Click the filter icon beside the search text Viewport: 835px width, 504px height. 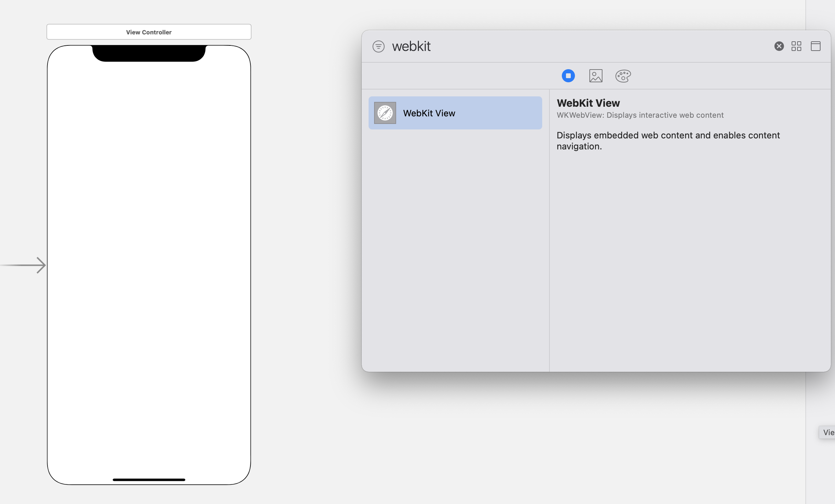coord(378,46)
